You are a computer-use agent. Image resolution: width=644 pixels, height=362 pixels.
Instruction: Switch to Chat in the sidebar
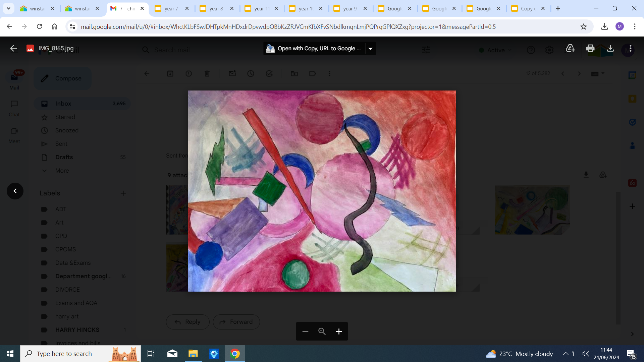coord(14,108)
